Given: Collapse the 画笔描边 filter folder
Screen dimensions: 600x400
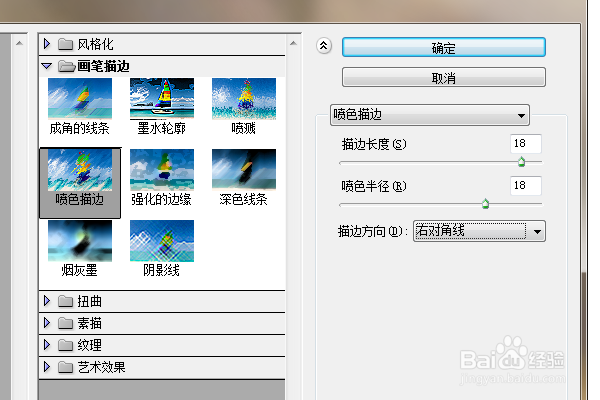Looking at the screenshot, I should 47,66.
